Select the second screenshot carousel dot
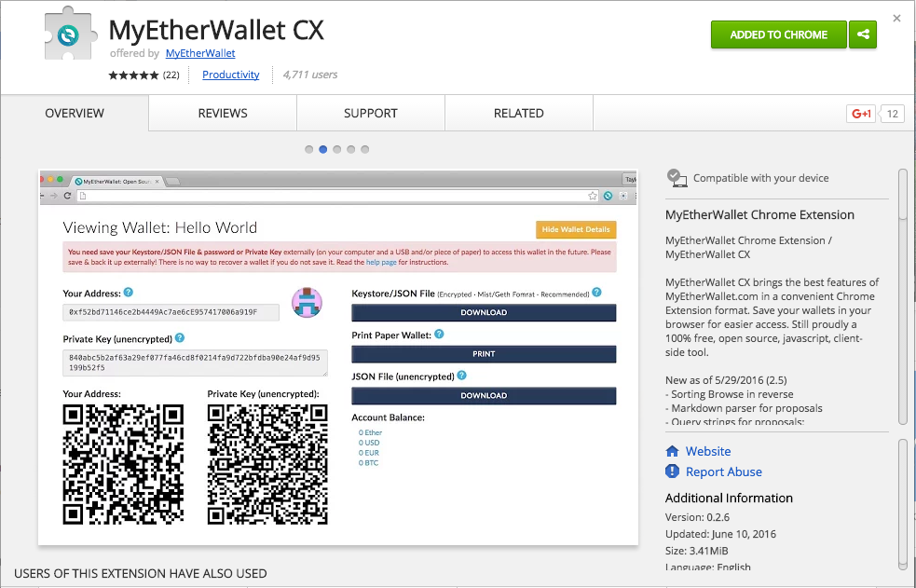Screen dimensions: 916x588 323,149
